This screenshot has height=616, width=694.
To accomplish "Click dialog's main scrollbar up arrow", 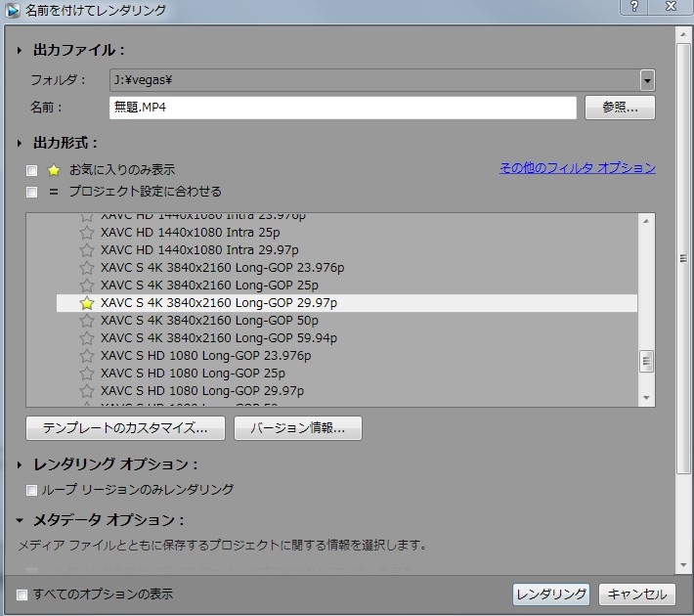I will pos(684,34).
